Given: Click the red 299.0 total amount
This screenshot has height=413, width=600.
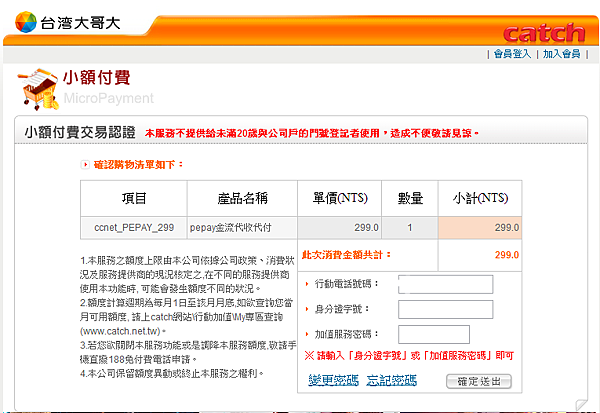Looking at the screenshot, I should click(x=507, y=255).
